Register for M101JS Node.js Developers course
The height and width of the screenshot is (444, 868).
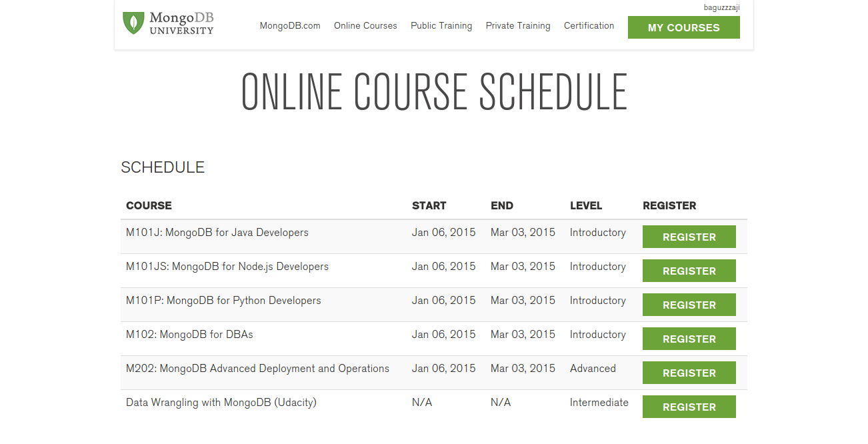click(x=689, y=271)
